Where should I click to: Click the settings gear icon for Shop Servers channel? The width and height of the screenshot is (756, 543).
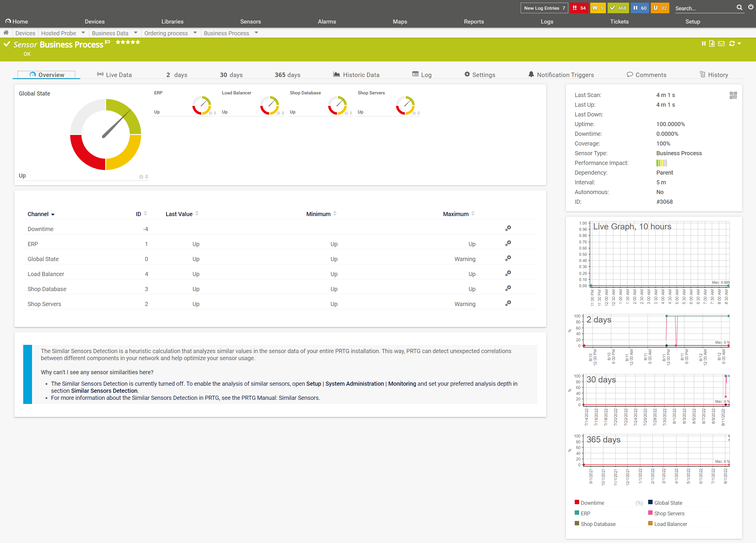coord(508,303)
